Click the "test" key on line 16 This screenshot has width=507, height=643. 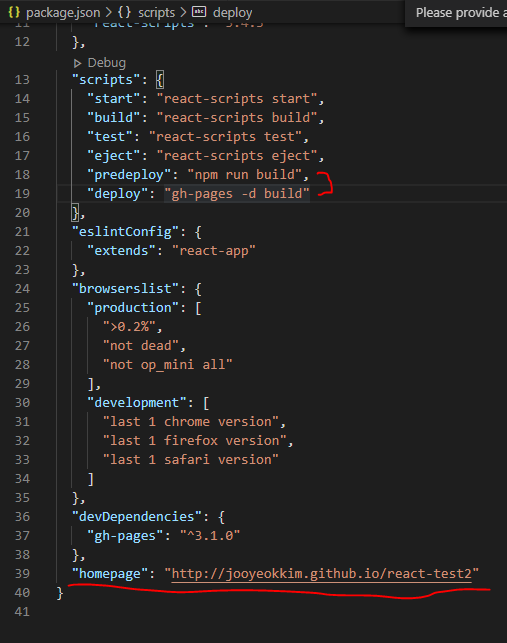click(x=110, y=137)
